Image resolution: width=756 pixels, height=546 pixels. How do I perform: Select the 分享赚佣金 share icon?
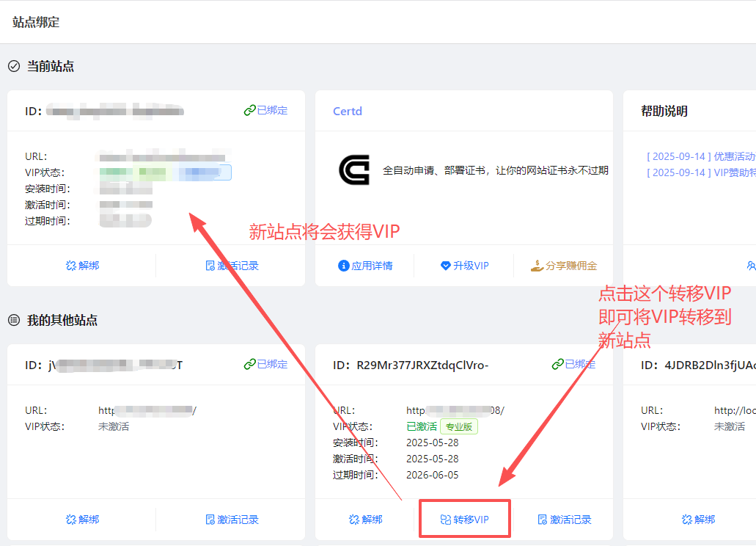pyautogui.click(x=537, y=266)
